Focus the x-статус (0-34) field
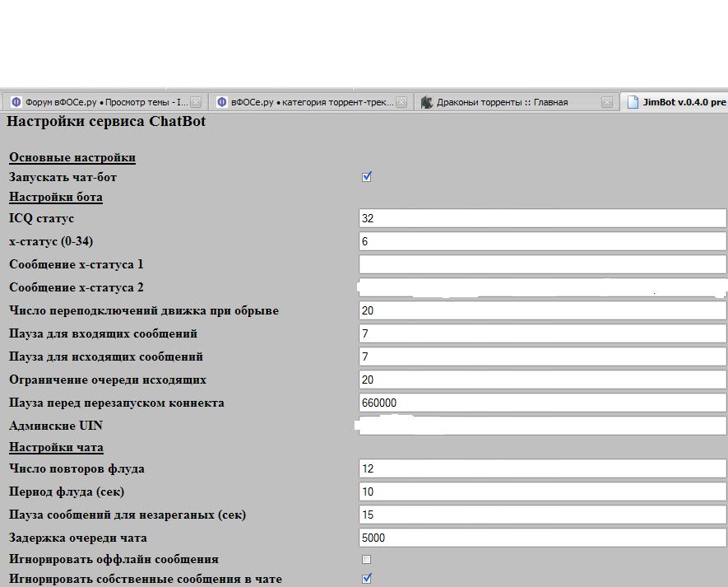The height and width of the screenshot is (587, 728). tap(542, 241)
